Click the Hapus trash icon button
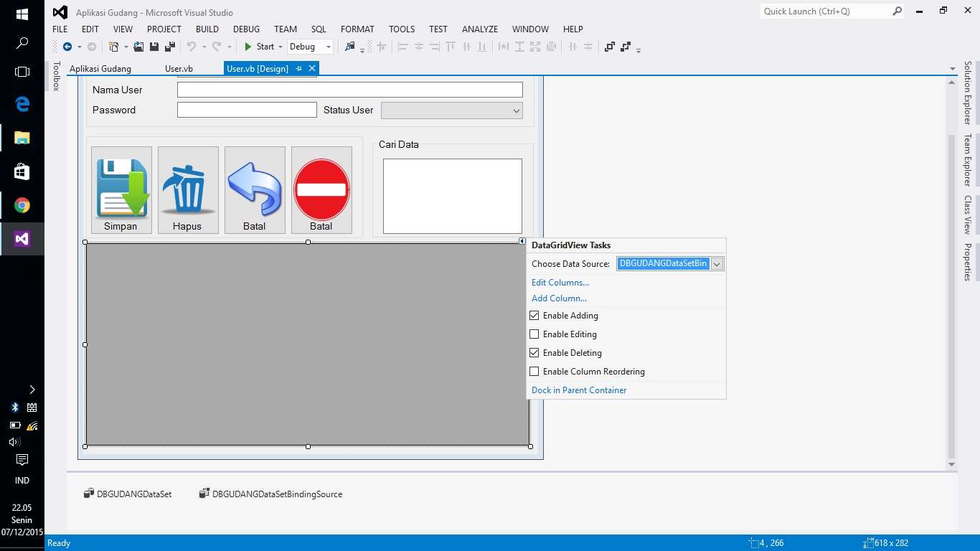The width and height of the screenshot is (980, 551). point(188,190)
